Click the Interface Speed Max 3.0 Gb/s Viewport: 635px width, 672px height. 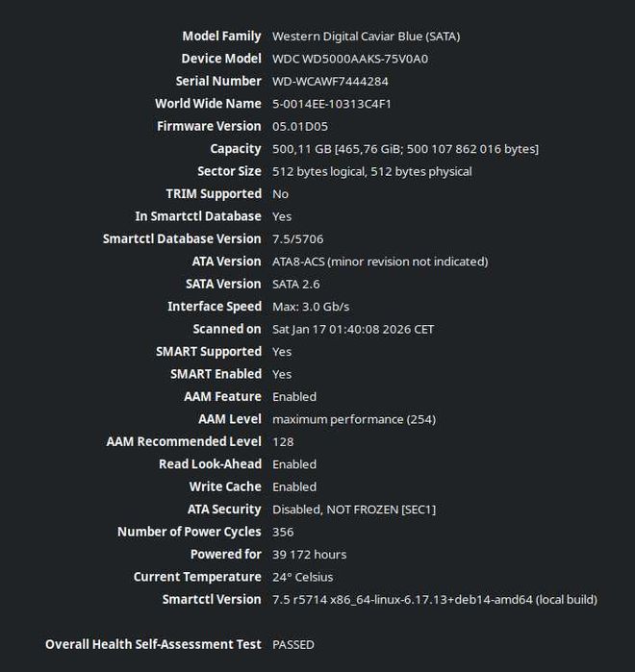(311, 307)
